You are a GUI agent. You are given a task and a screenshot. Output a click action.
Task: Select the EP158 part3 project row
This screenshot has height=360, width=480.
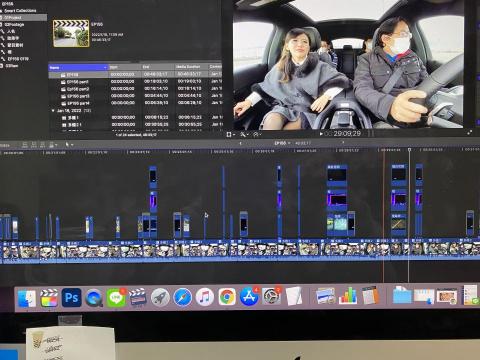(135, 96)
